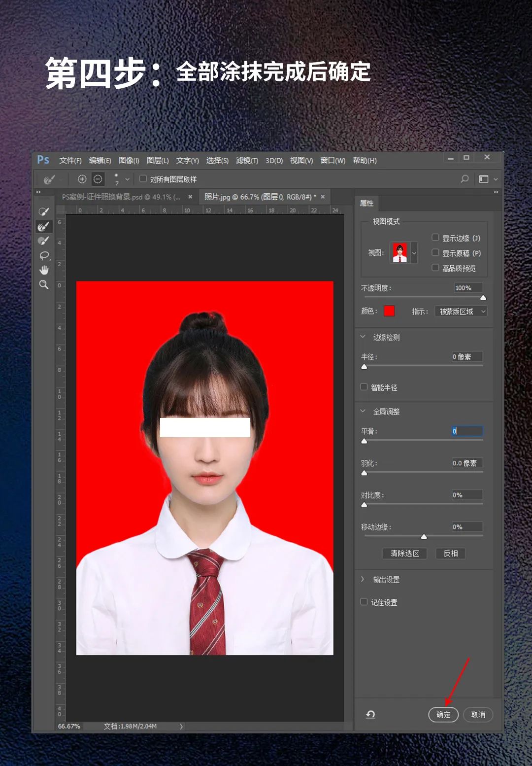Click the Add to selection plus icon
This screenshot has width=532, height=766.
coord(82,179)
